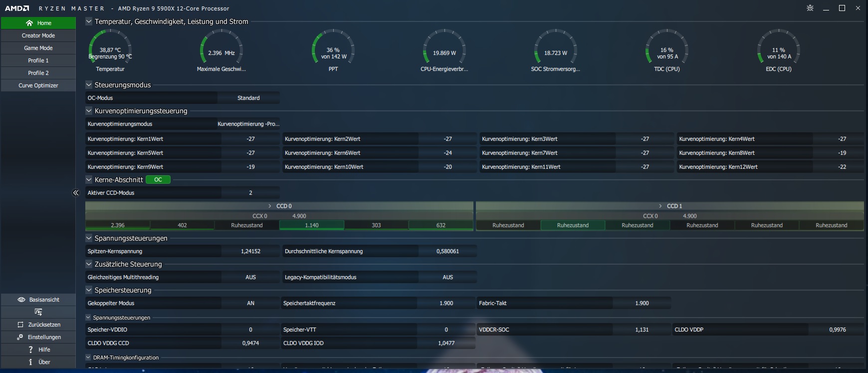The height and width of the screenshot is (373, 868).
Task: Select the core bar showing 2.396
Action: pyautogui.click(x=118, y=225)
